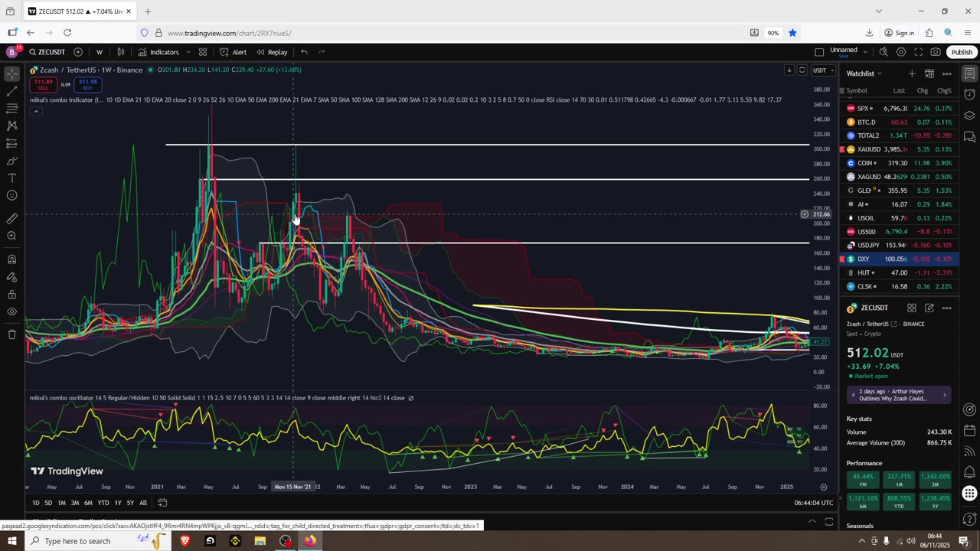
Task: Select the trend line drawing tool
Action: tap(11, 91)
